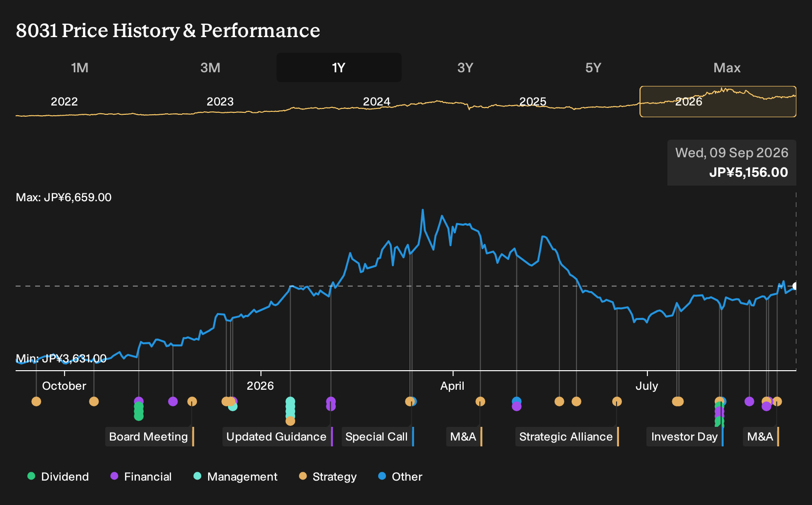Click the July axis label
The width and height of the screenshot is (812, 505).
[647, 386]
